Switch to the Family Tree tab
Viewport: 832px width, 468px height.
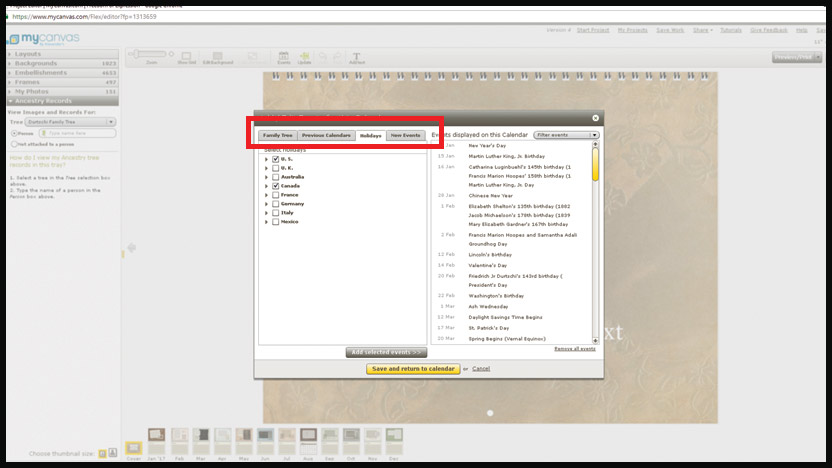coord(278,135)
